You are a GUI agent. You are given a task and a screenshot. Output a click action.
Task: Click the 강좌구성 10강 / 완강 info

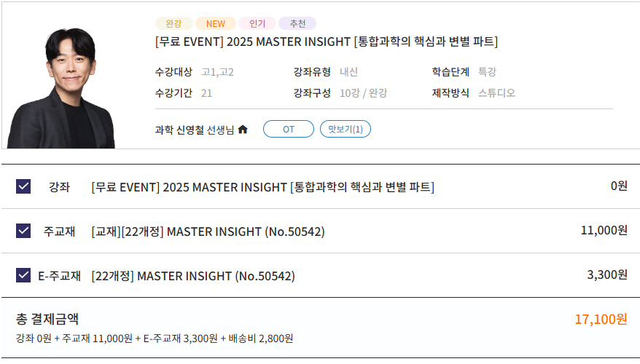(x=340, y=93)
